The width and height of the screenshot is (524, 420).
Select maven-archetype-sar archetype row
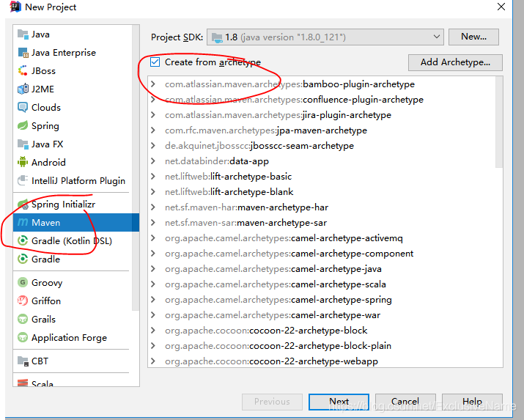322,223
